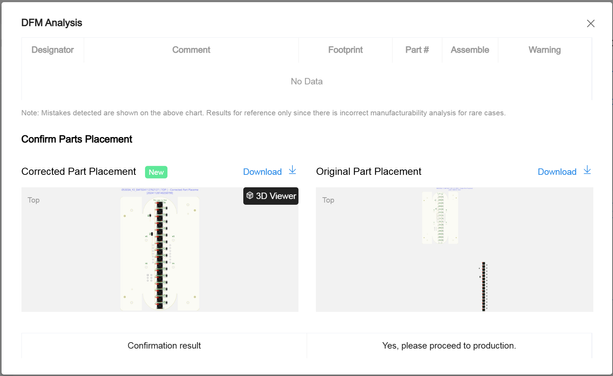Image resolution: width=613 pixels, height=376 pixels.
Task: Click the cube icon in 3D Viewer button
Action: click(x=250, y=195)
